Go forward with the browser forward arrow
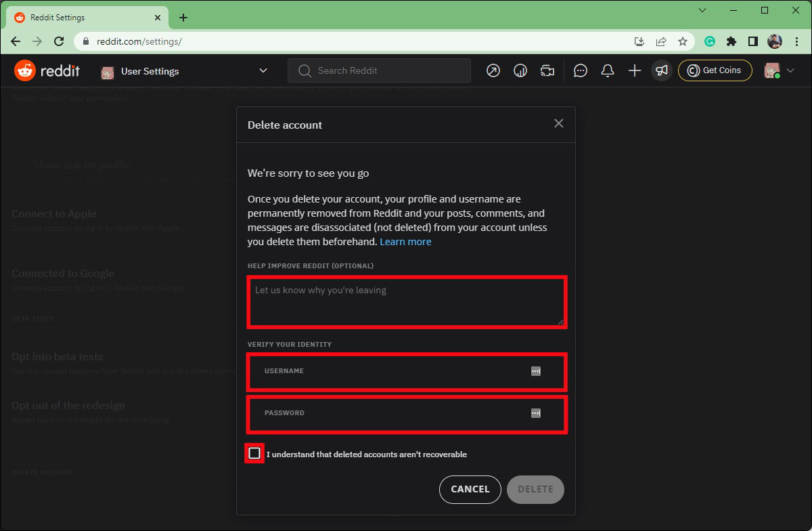812x531 pixels. pos(37,41)
